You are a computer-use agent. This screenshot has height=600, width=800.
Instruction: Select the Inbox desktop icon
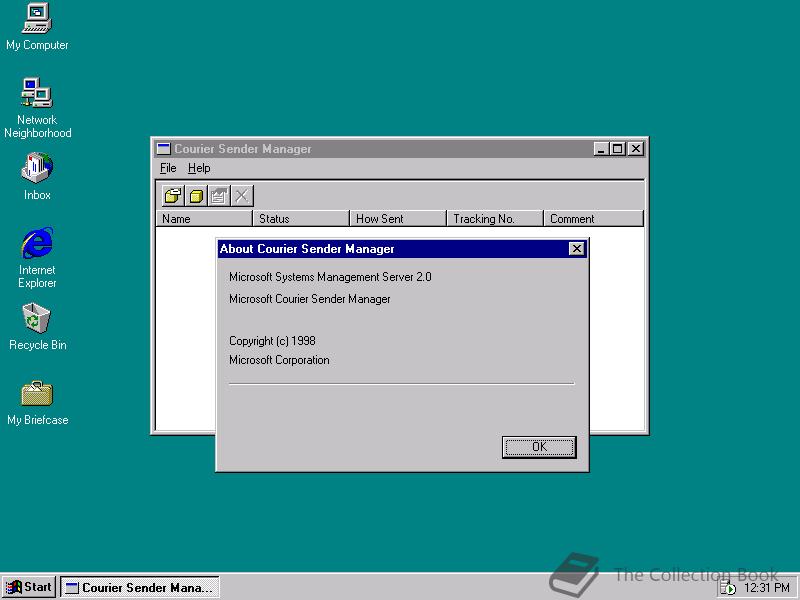(37, 177)
